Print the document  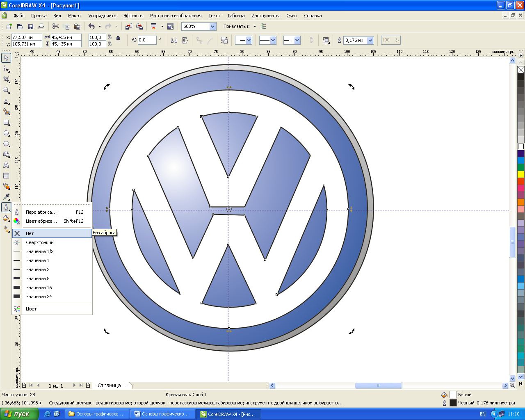coord(41,26)
